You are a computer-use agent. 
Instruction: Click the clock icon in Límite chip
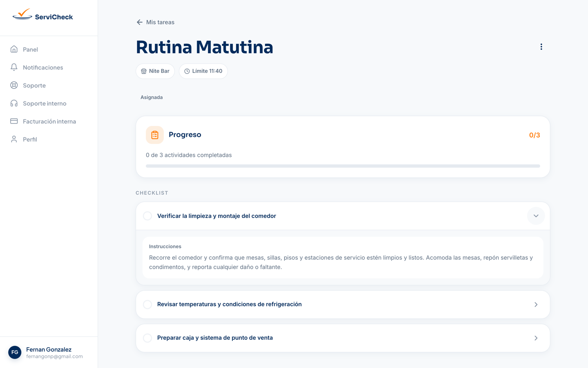tap(187, 71)
